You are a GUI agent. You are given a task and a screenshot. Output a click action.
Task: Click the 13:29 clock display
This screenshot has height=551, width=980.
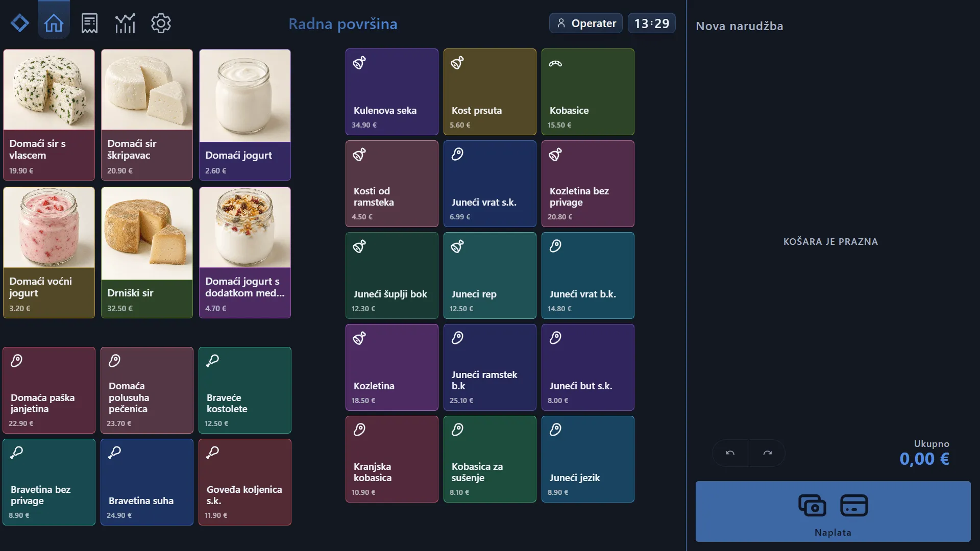point(652,23)
